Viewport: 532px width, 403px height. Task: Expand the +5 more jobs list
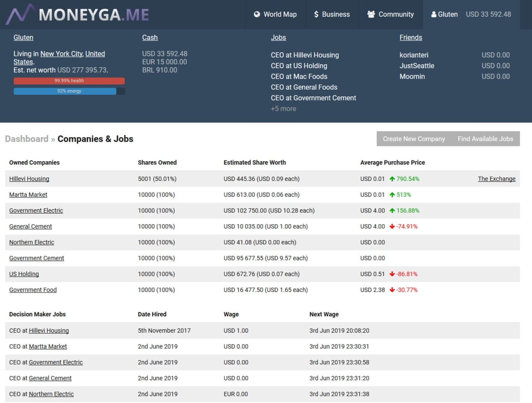click(x=283, y=109)
